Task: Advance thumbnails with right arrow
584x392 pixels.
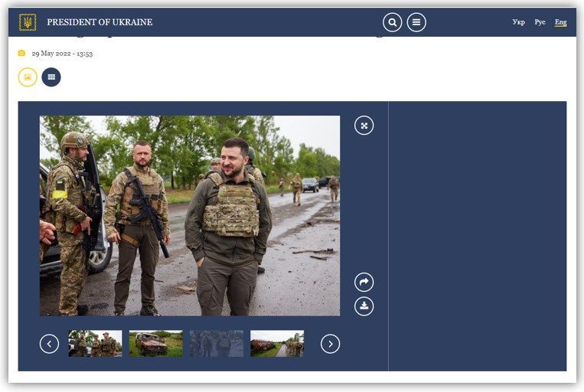Action: click(330, 344)
